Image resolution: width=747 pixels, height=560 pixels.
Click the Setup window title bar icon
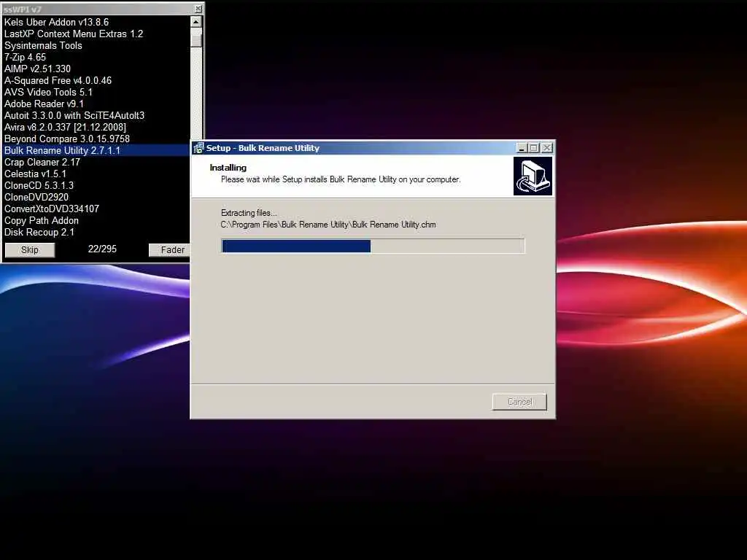tap(198, 148)
